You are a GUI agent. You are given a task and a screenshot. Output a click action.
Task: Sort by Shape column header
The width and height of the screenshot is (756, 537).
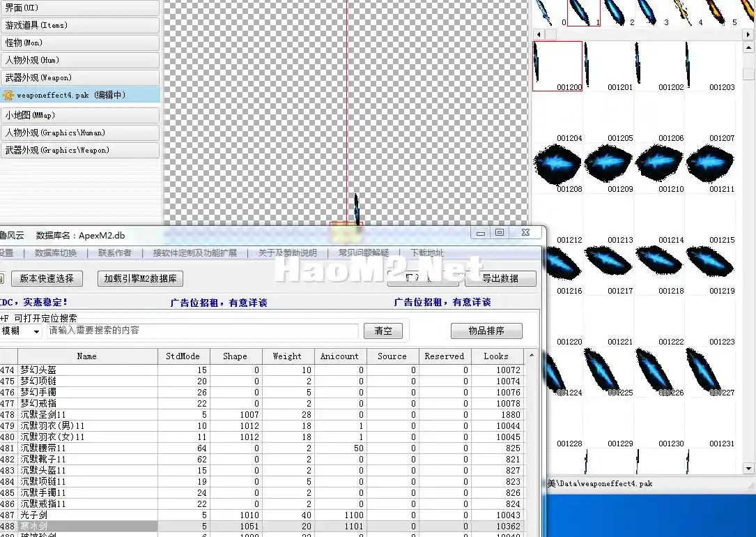(236, 356)
